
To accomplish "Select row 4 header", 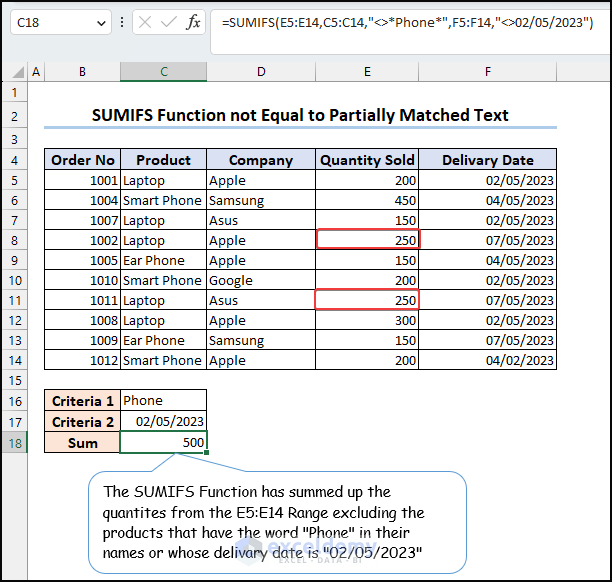I will click(x=14, y=160).
